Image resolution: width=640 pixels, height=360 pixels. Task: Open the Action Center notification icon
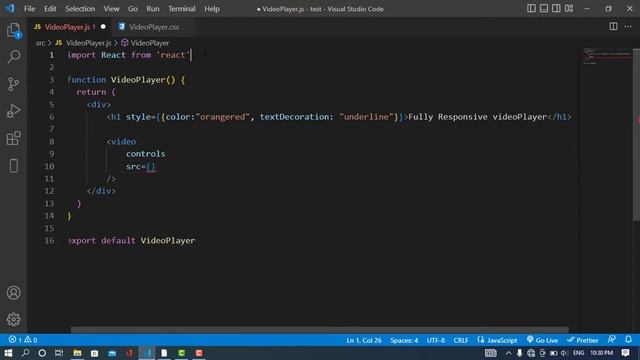click(626, 353)
